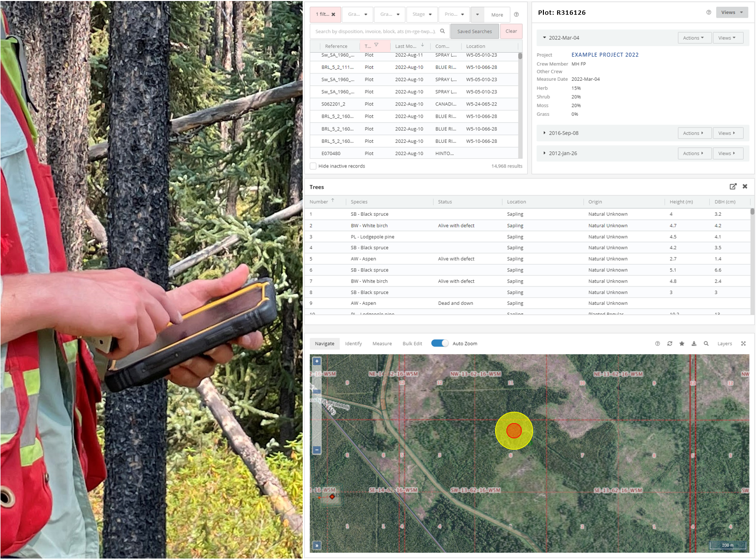Click the Saved Searches button
This screenshot has height=559, width=756.
(x=474, y=32)
